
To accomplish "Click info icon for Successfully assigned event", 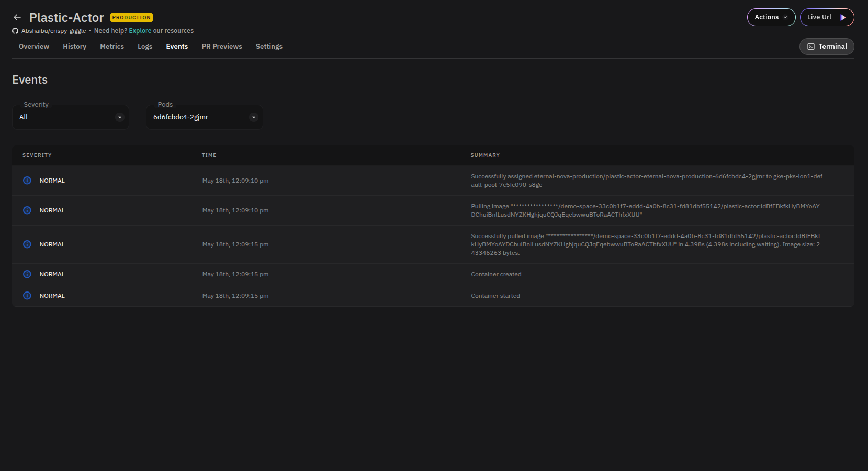I will click(27, 181).
